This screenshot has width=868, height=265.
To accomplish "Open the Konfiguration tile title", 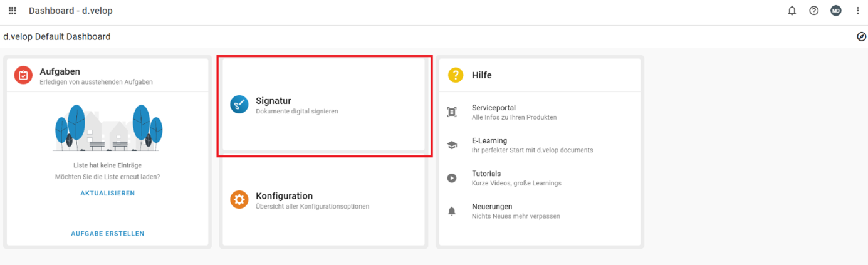I will [x=284, y=196].
